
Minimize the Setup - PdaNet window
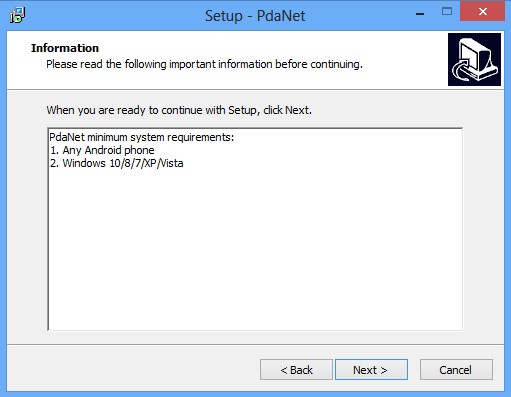[x=420, y=14]
